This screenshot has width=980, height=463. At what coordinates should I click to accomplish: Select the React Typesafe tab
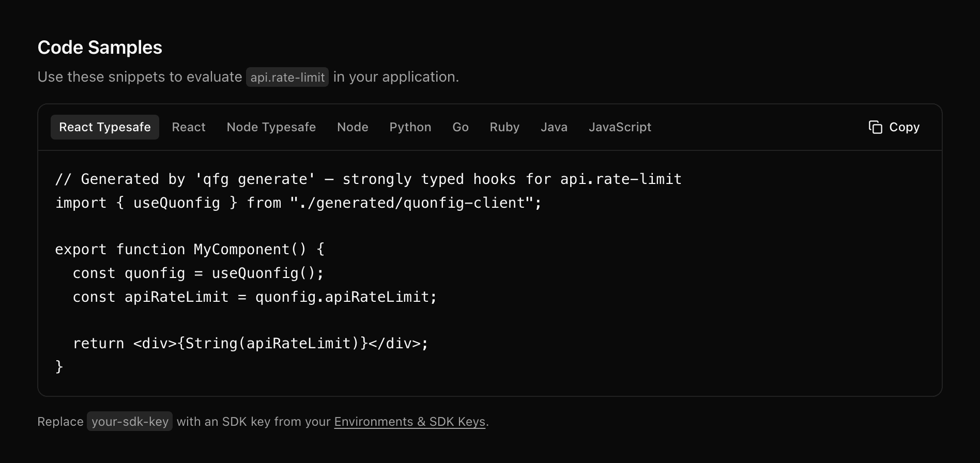click(105, 127)
